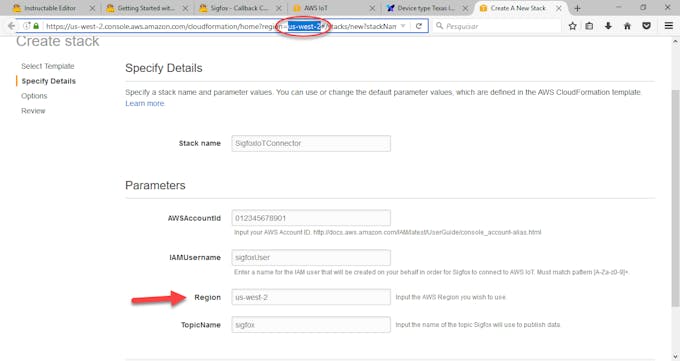Reload the page with the refresh icon
Viewport: 680px width, 361px height.
[418, 26]
